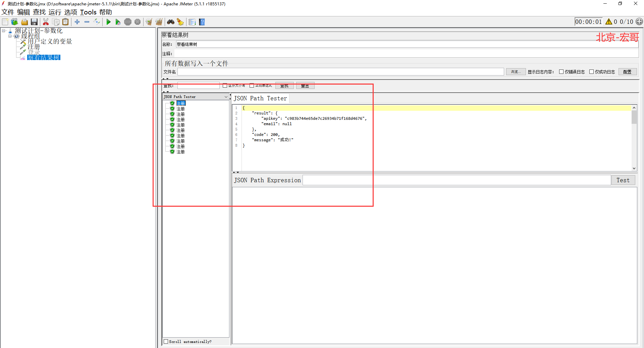This screenshot has width=644, height=348.
Task: Enable the 仅错误日志 checkbox
Action: tap(561, 72)
